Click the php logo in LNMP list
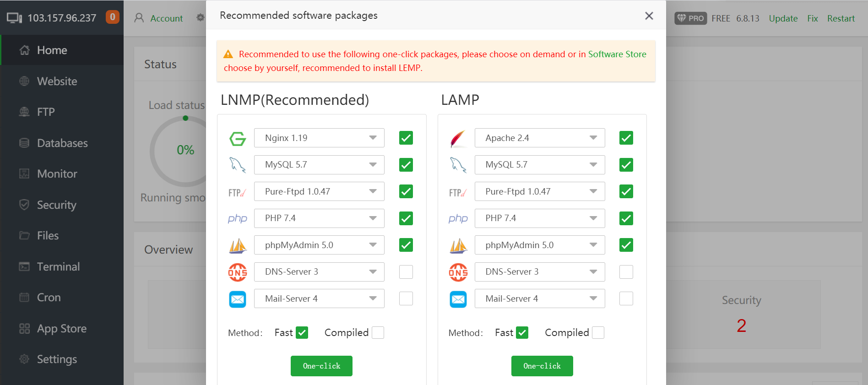Screen dimensions: 868x385 [x=238, y=218]
